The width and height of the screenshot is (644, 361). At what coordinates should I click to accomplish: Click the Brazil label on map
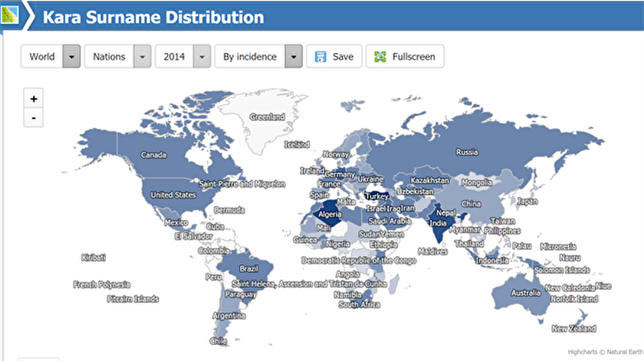coord(249,268)
